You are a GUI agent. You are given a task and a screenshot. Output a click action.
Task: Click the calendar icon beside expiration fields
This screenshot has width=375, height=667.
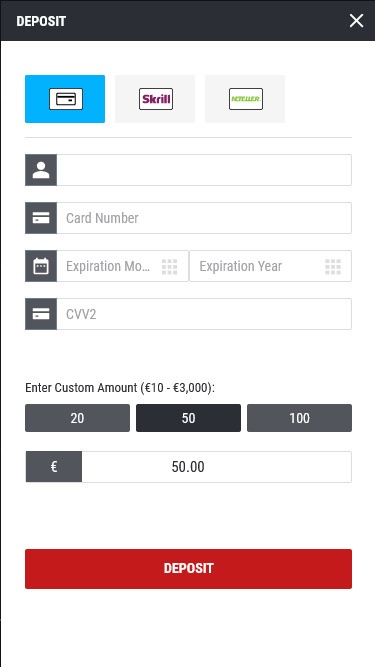[41, 266]
